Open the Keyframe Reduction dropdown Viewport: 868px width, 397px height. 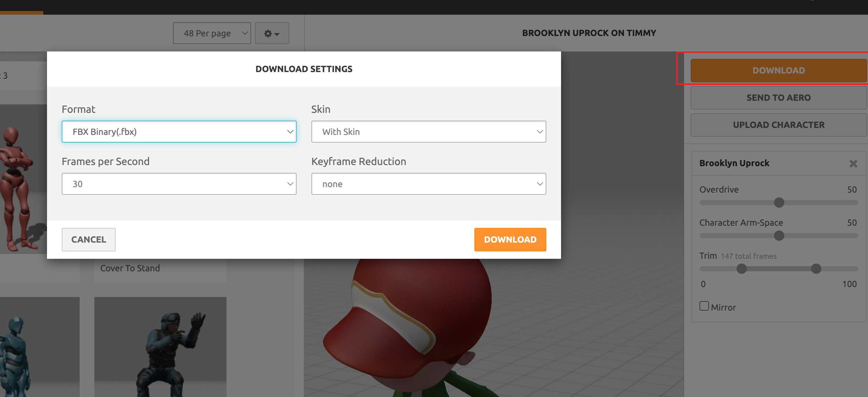pyautogui.click(x=428, y=184)
